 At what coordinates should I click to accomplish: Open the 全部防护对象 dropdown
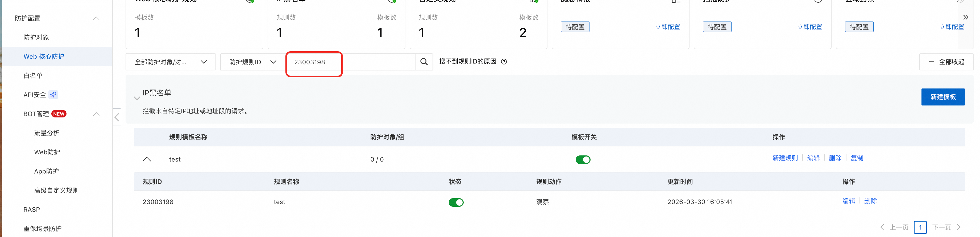[x=171, y=62]
